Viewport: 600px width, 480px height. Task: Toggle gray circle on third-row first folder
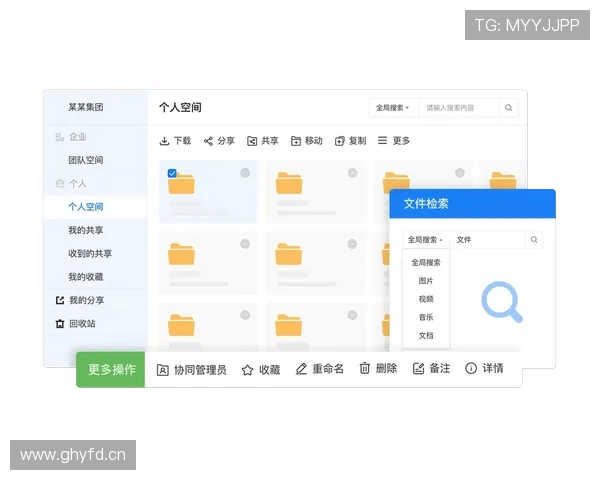tap(245, 315)
